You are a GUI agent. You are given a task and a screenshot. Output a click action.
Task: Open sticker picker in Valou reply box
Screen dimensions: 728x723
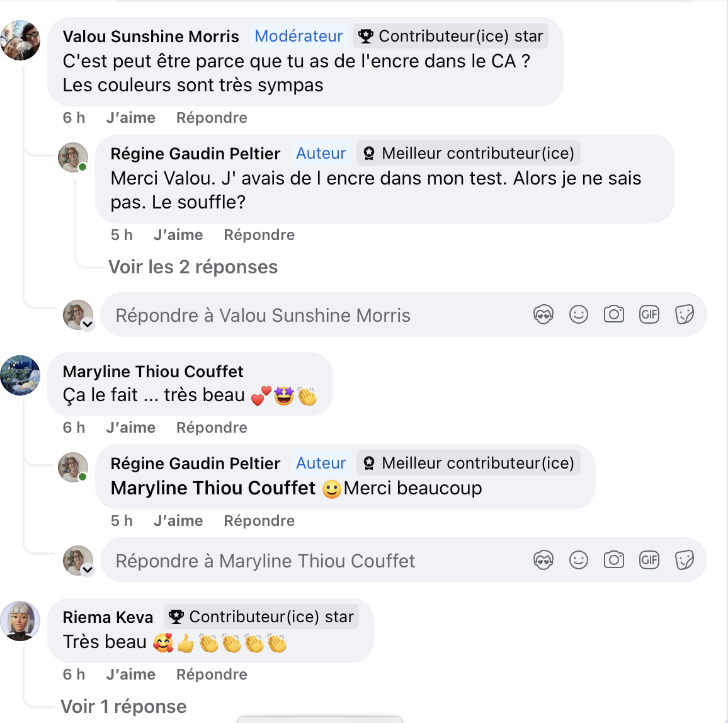[x=684, y=314]
